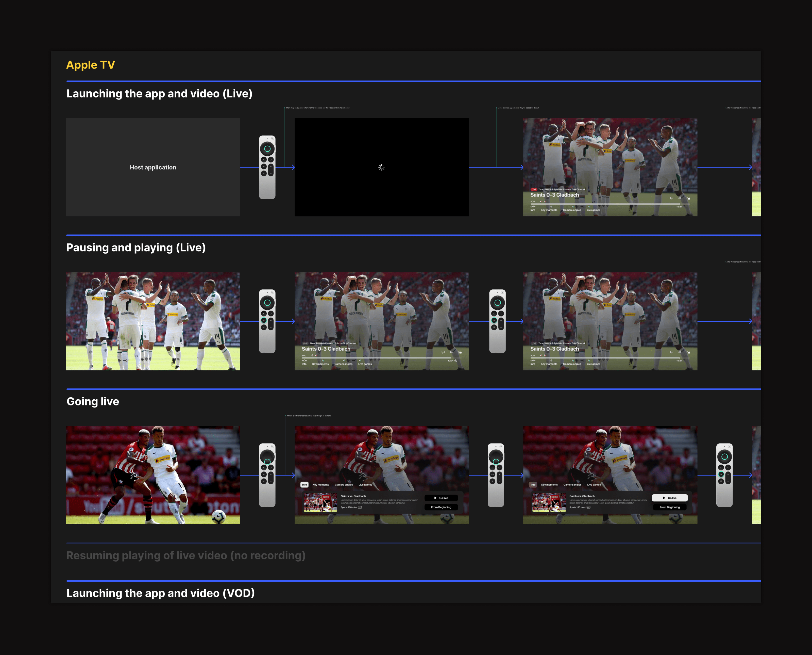Toggle mute button on first Going live remote

264,481
